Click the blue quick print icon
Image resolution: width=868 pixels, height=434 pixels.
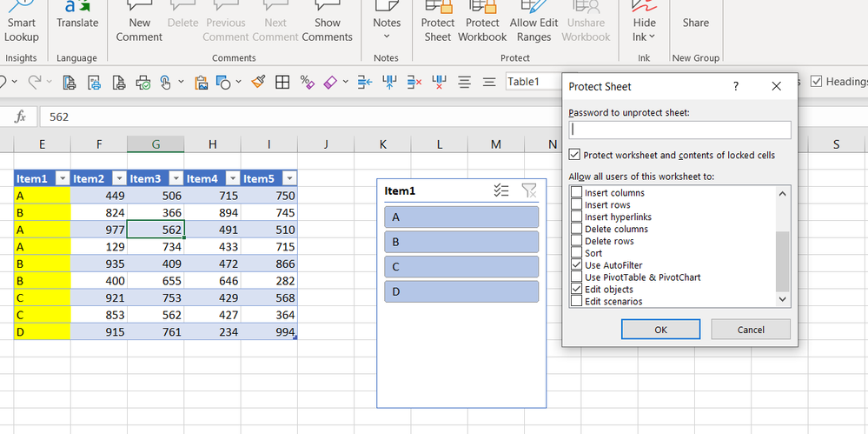[x=94, y=83]
